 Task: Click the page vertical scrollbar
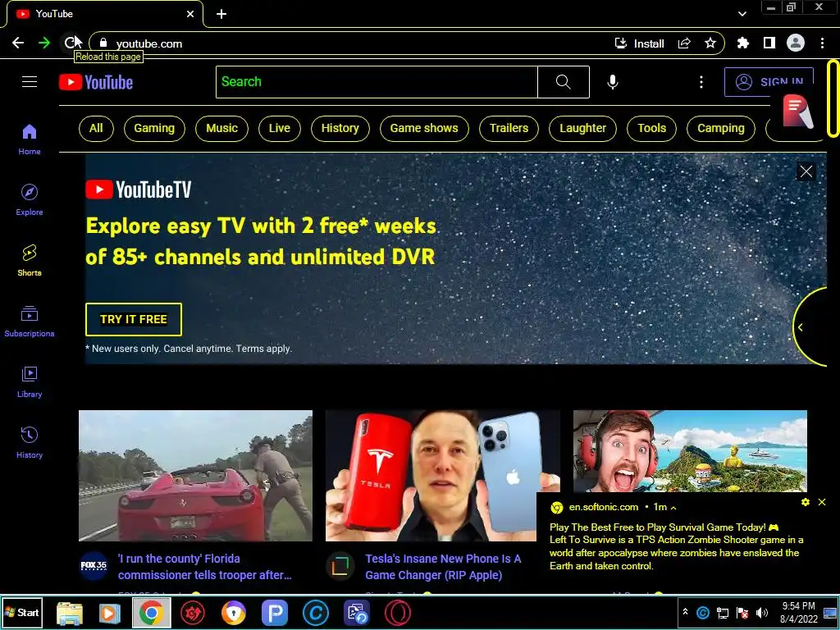(833, 98)
